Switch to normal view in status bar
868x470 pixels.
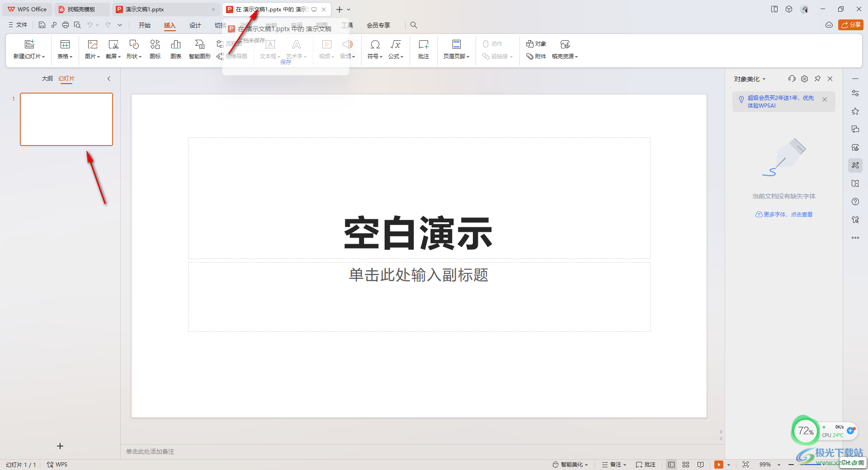point(671,465)
